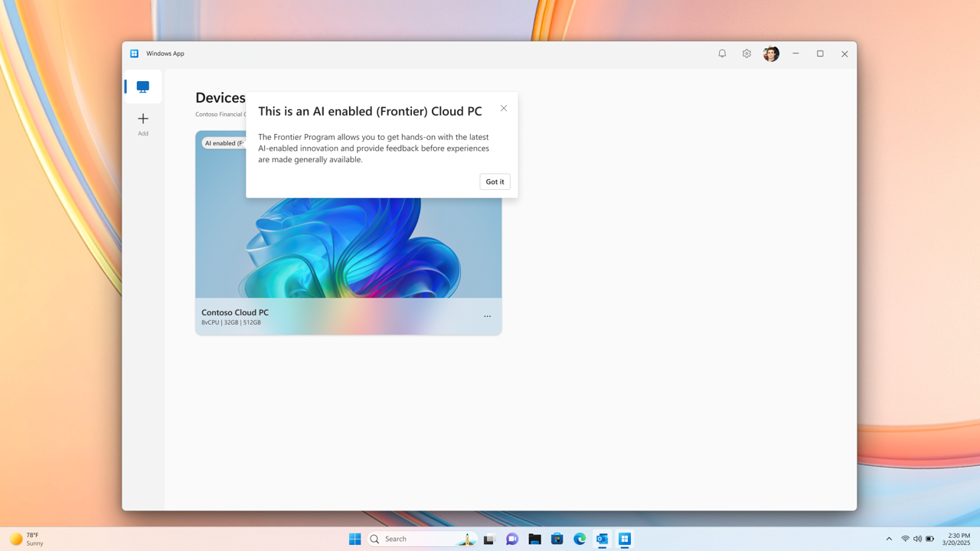Click the Add button in the sidebar
980x551 pixels.
click(142, 122)
